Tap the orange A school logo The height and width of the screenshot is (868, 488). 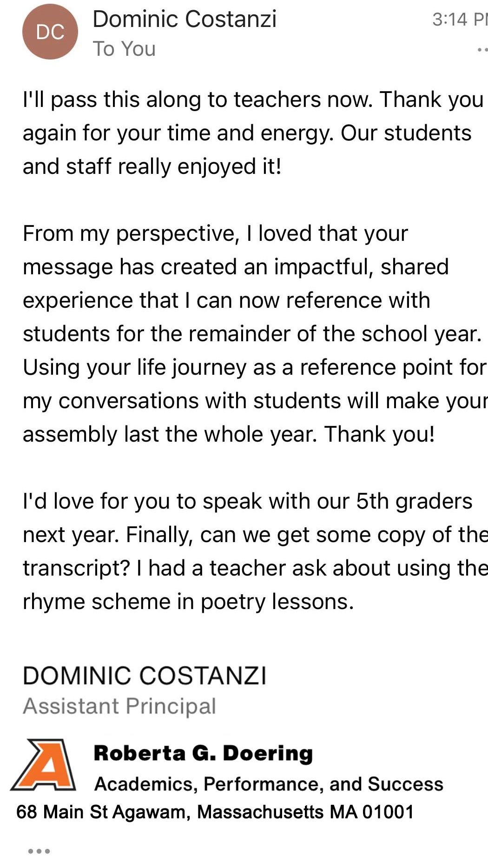pyautogui.click(x=44, y=765)
